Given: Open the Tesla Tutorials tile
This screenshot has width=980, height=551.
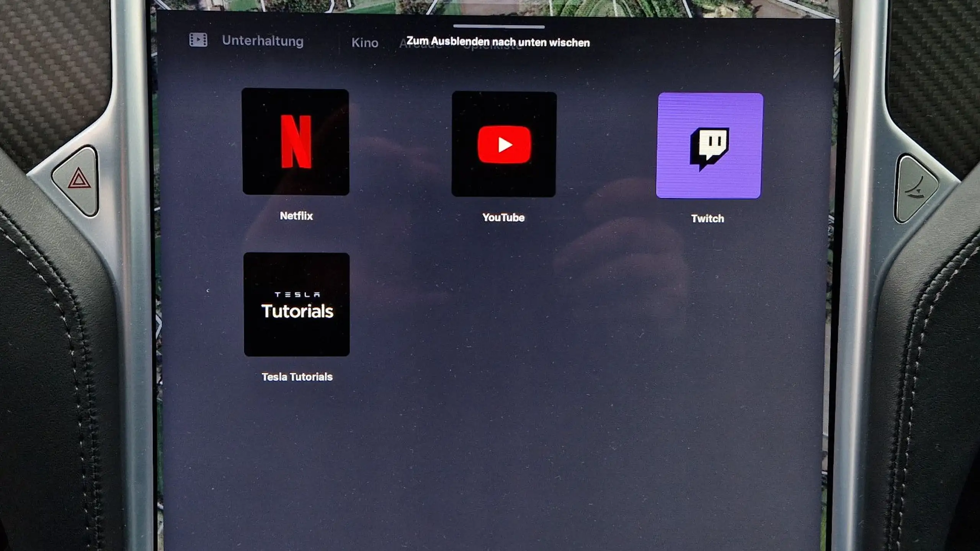Looking at the screenshot, I should [x=297, y=304].
